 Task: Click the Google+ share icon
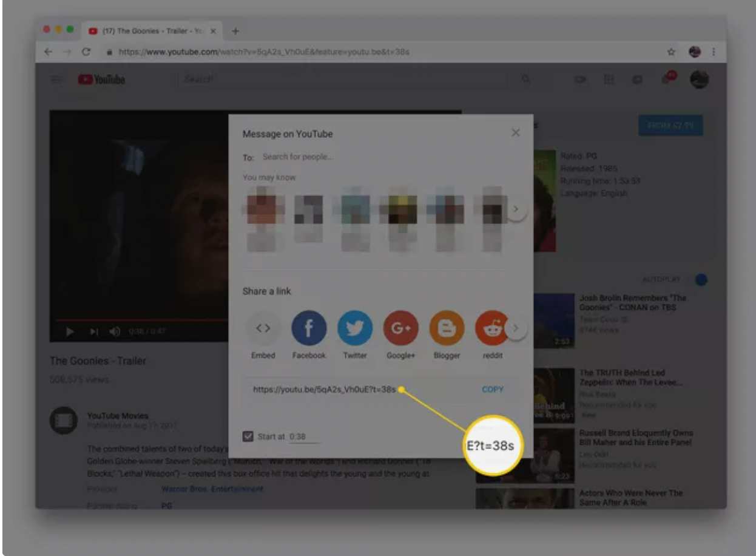[x=400, y=328]
